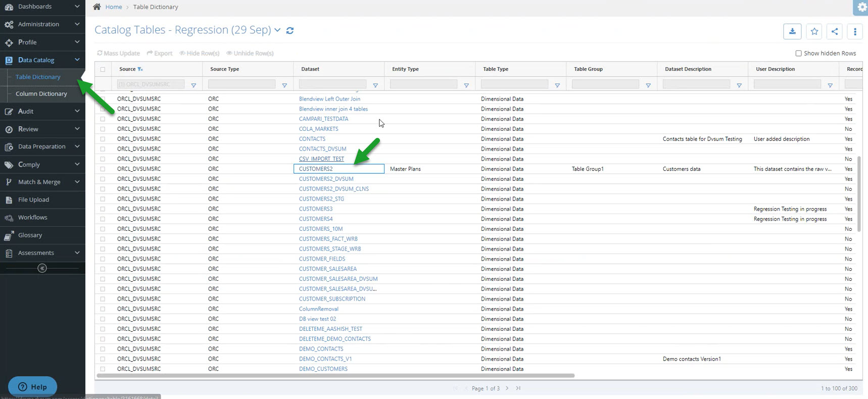The image size is (868, 399).
Task: Go to the next page arrow
Action: pos(507,388)
